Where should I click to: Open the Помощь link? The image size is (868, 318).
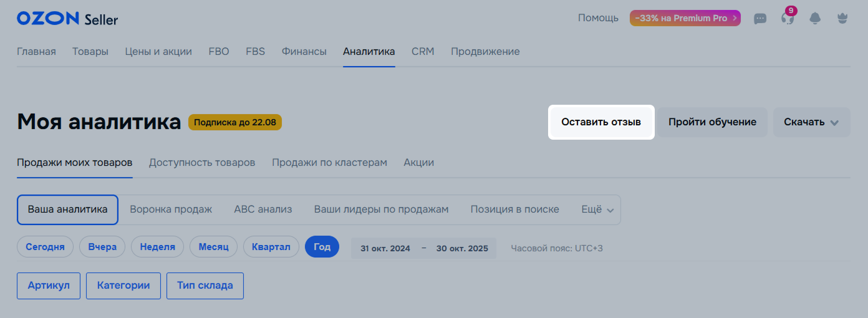pyautogui.click(x=598, y=18)
